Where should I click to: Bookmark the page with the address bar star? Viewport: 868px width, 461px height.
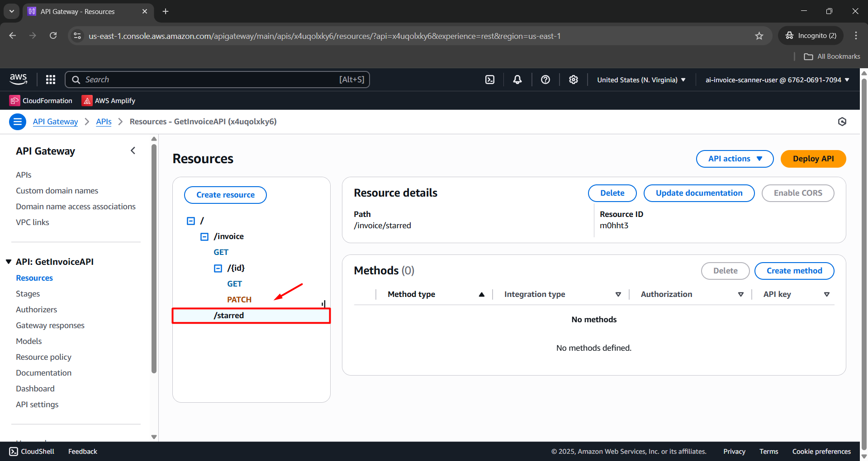759,36
